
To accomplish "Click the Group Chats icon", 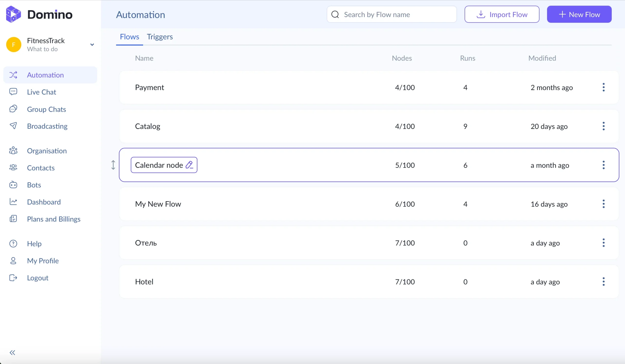I will click(13, 109).
